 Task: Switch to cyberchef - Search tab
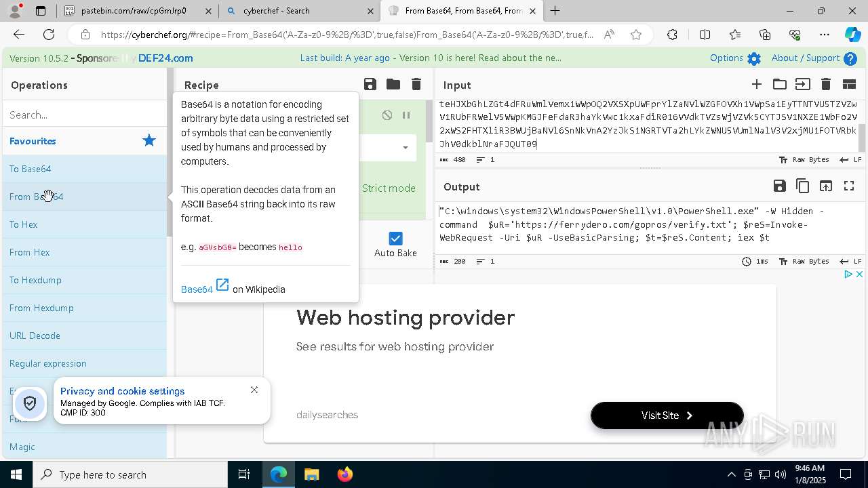pyautogui.click(x=299, y=11)
